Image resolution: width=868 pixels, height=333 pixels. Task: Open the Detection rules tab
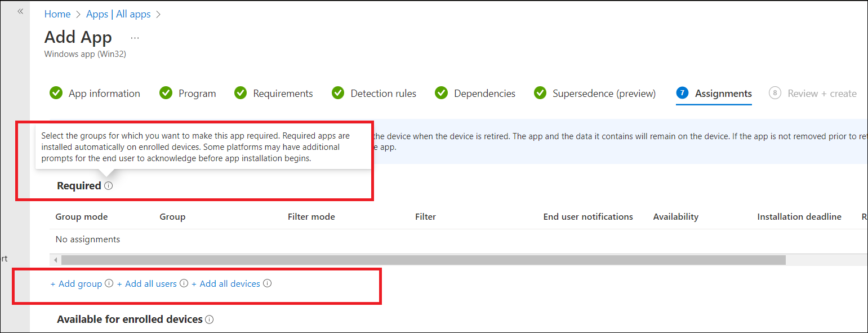coord(383,94)
